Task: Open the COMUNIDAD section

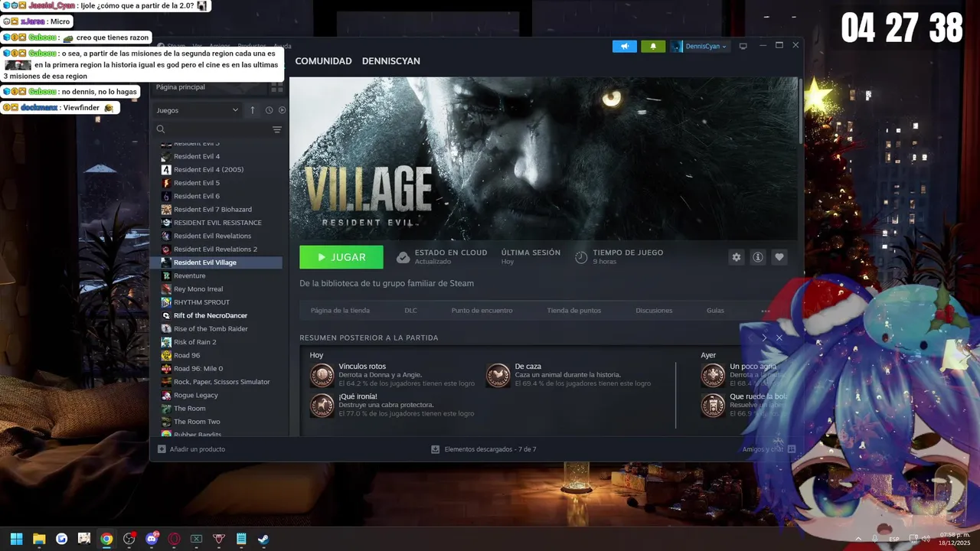Action: click(x=323, y=61)
